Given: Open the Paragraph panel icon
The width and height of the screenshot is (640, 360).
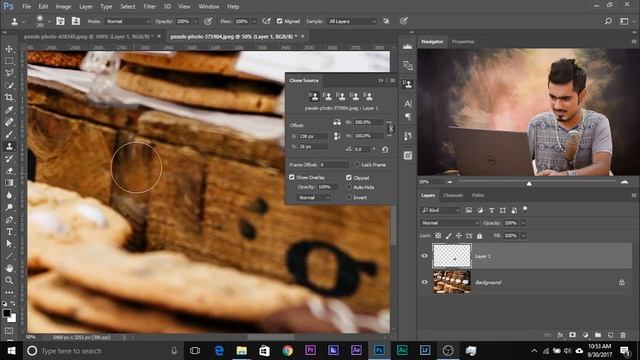Looking at the screenshot, I should [407, 117].
